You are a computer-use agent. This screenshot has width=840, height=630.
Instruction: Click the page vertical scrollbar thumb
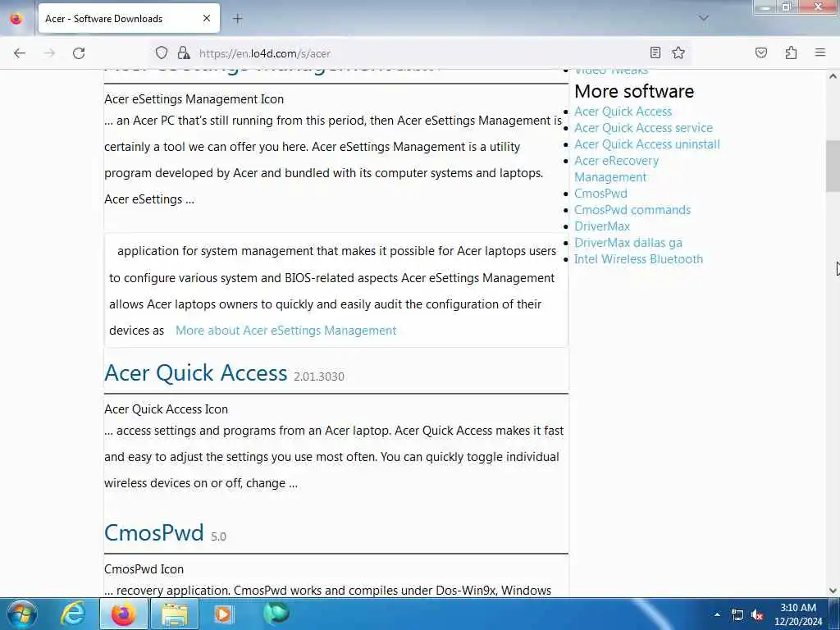tap(833, 166)
